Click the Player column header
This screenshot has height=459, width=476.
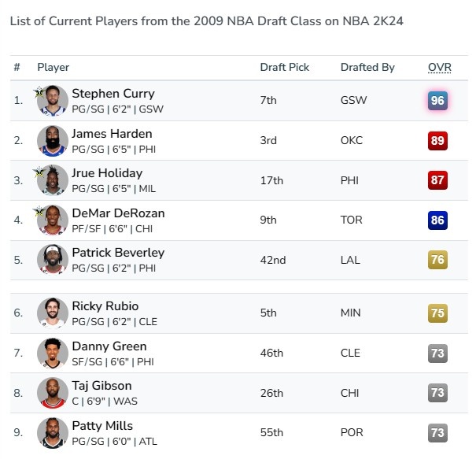pos(54,67)
